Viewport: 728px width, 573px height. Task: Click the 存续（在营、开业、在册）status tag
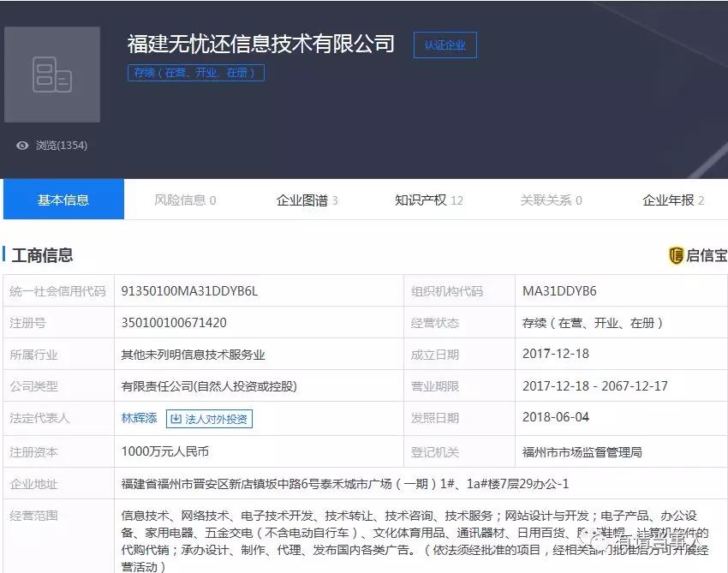[x=195, y=73]
